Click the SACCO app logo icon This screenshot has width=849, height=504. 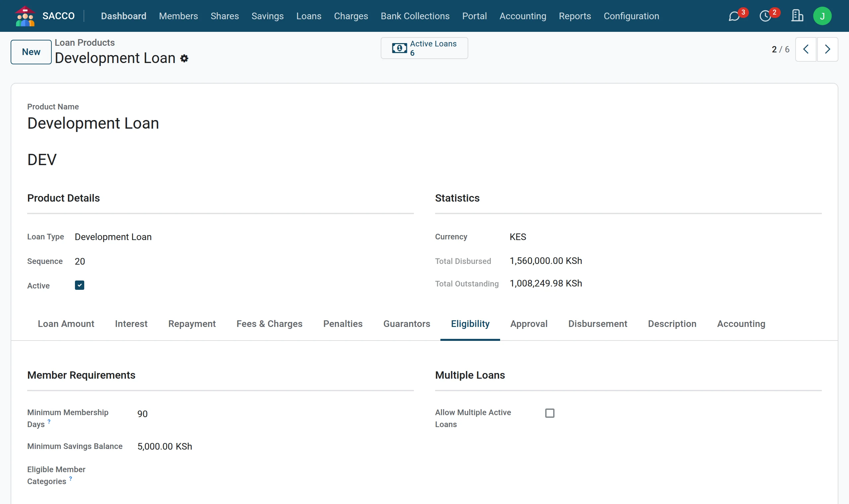point(25,16)
